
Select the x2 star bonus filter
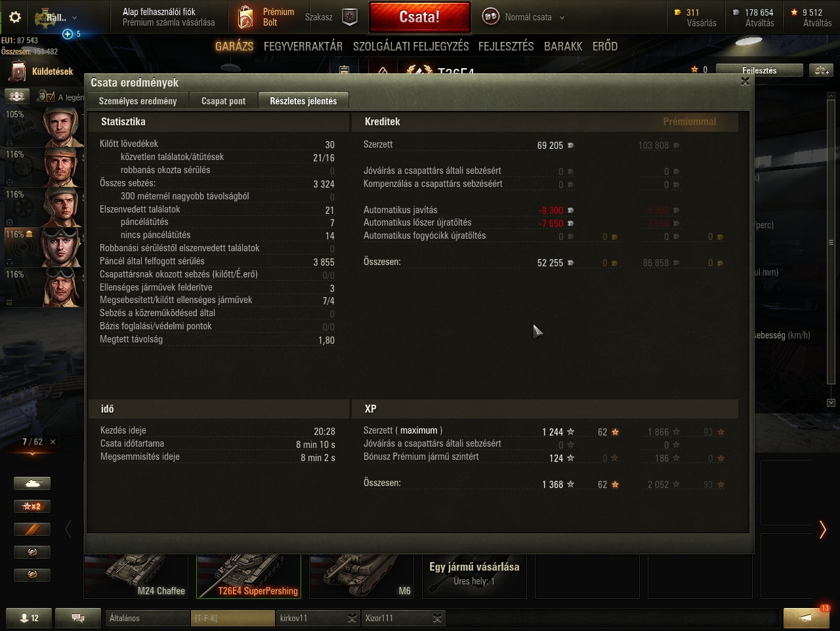pos(32,506)
